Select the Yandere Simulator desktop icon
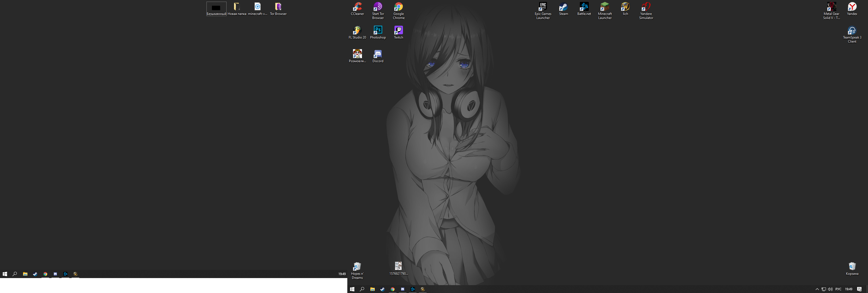Image resolution: width=868 pixels, height=293 pixels. coord(646,11)
